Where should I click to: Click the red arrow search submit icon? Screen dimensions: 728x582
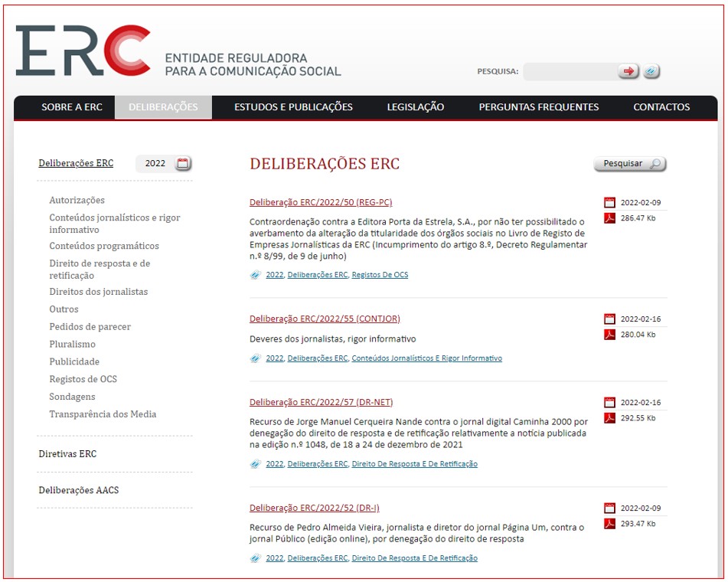tap(628, 71)
